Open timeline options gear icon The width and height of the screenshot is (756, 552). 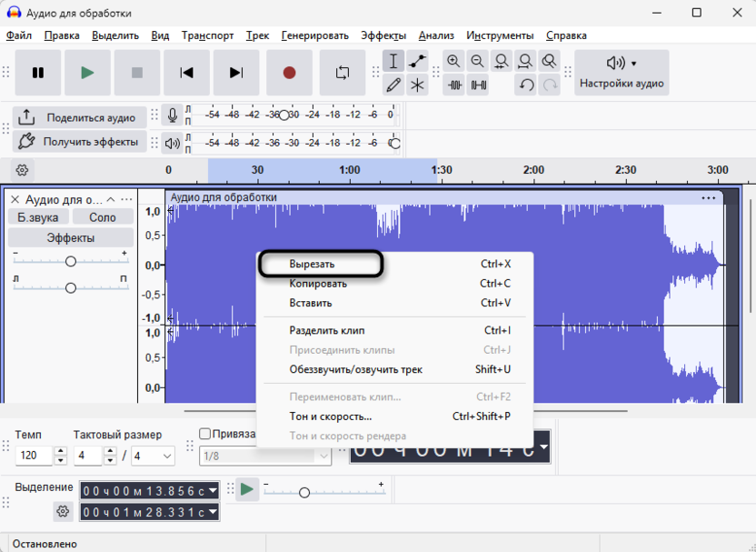[23, 170]
